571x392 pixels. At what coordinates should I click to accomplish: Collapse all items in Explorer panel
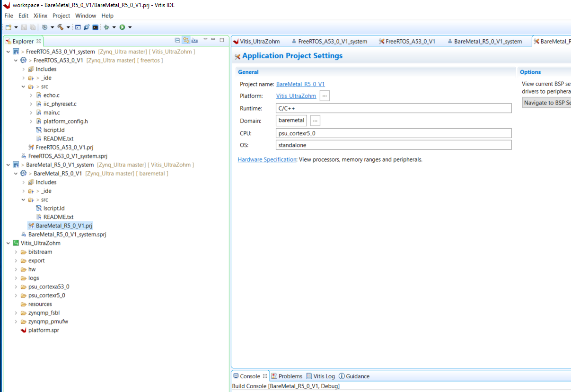[177, 41]
